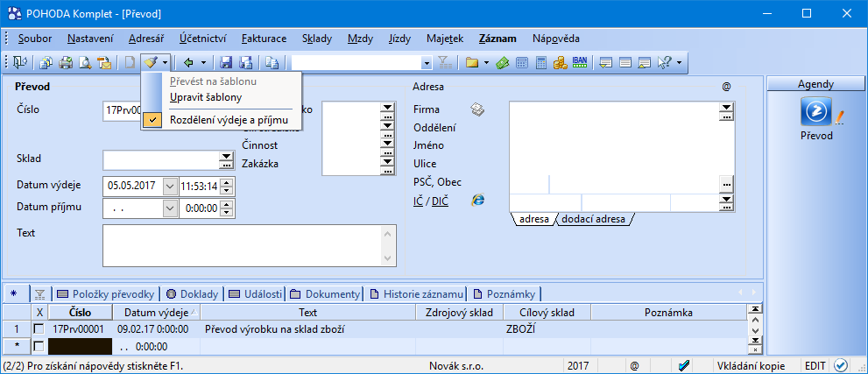The height and width of the screenshot is (374, 868).
Task: Click the Zdrojový sklad column header
Action: [460, 312]
